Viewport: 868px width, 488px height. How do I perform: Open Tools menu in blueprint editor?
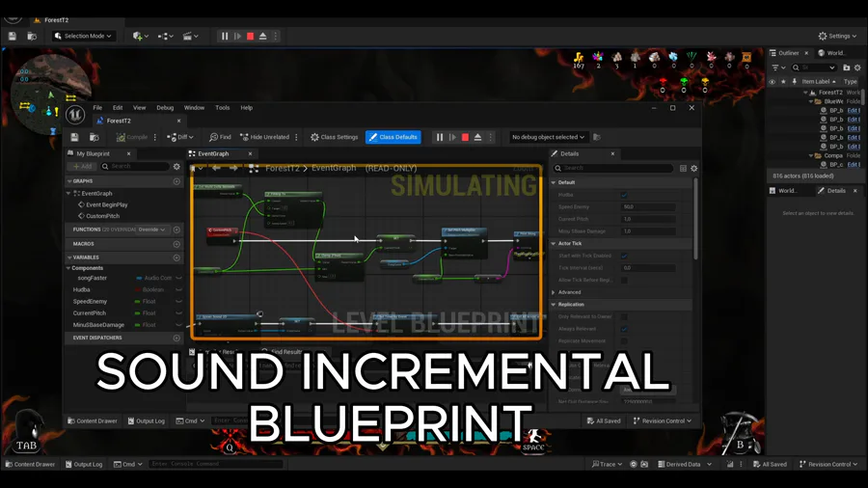[x=223, y=108]
